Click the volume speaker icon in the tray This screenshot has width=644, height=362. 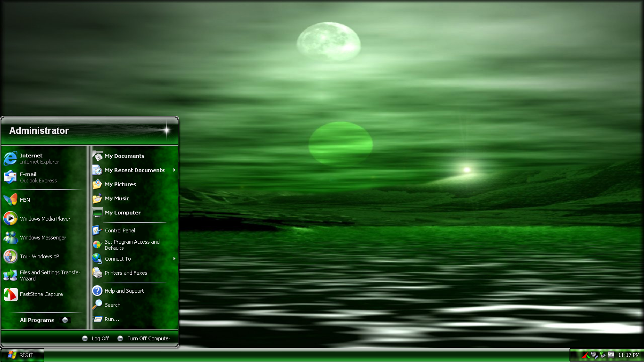[593, 354]
